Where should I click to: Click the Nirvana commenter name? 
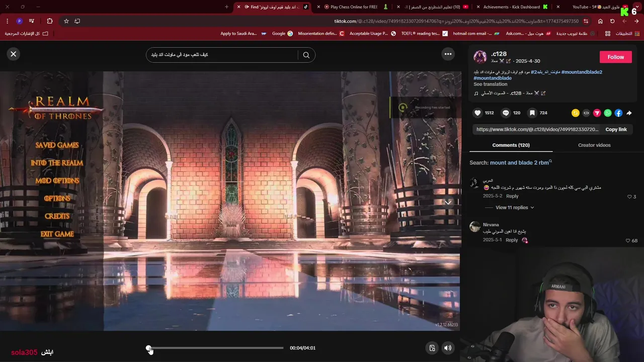[491, 225]
